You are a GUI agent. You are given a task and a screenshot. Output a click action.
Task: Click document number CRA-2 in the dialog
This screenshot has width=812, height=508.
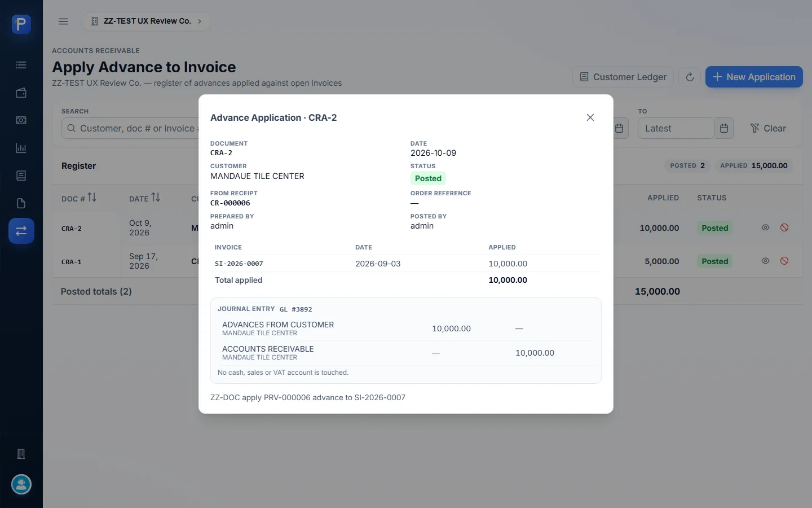[222, 153]
